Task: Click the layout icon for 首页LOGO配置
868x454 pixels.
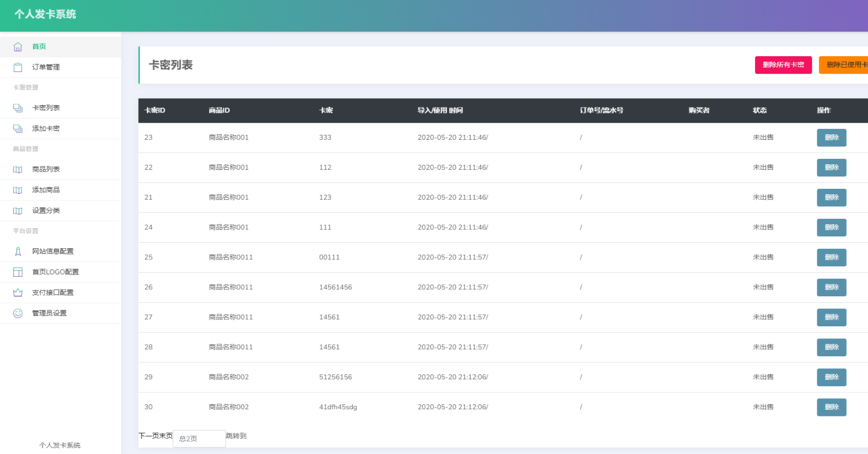Action: coord(18,272)
